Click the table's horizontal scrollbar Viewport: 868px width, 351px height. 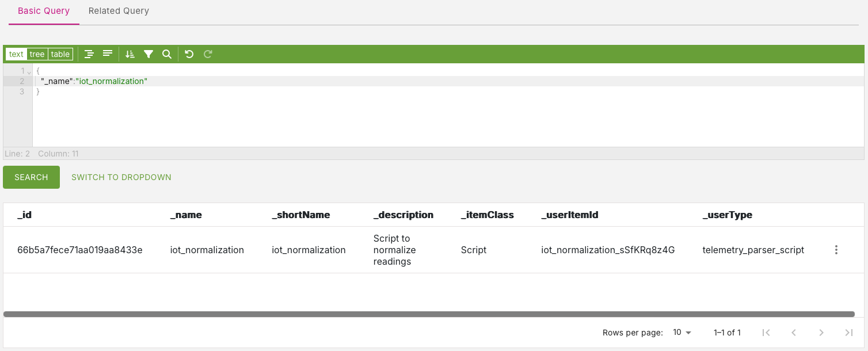point(429,314)
